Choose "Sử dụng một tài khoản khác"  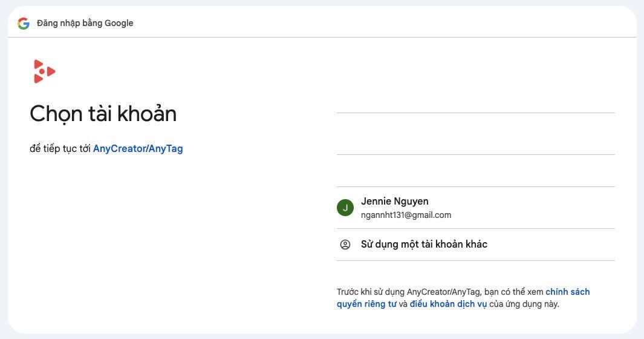tap(424, 245)
